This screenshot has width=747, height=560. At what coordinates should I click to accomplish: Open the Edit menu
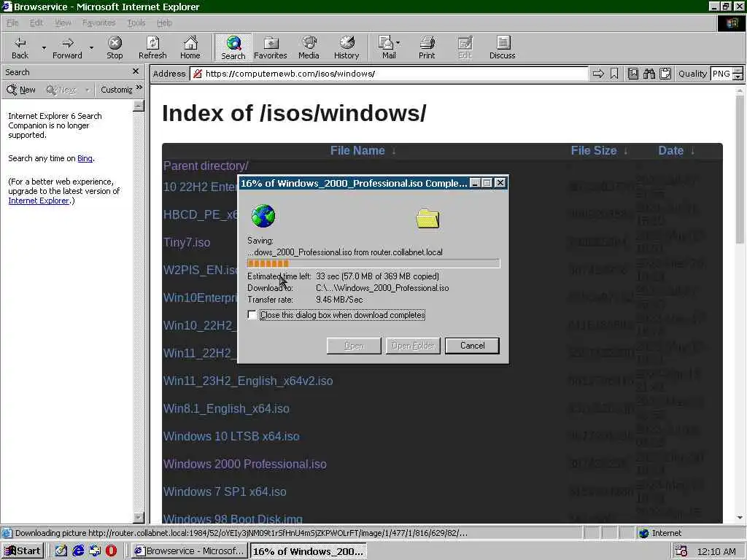(x=36, y=23)
